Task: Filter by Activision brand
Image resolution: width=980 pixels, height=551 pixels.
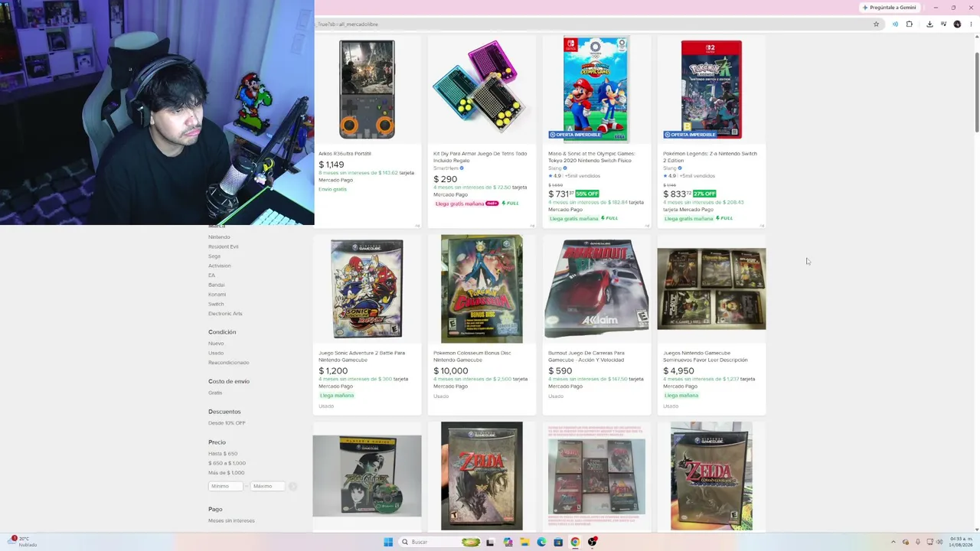Action: (220, 266)
